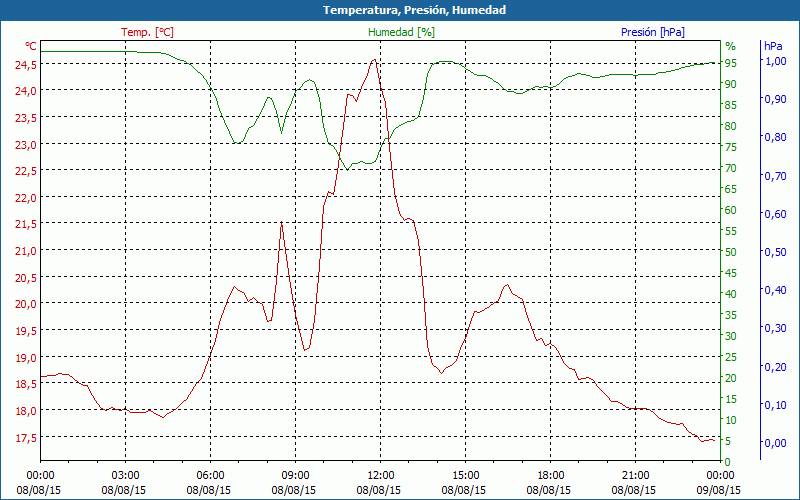Click the blue '0,90' pressure axis value

pyautogui.click(x=776, y=99)
